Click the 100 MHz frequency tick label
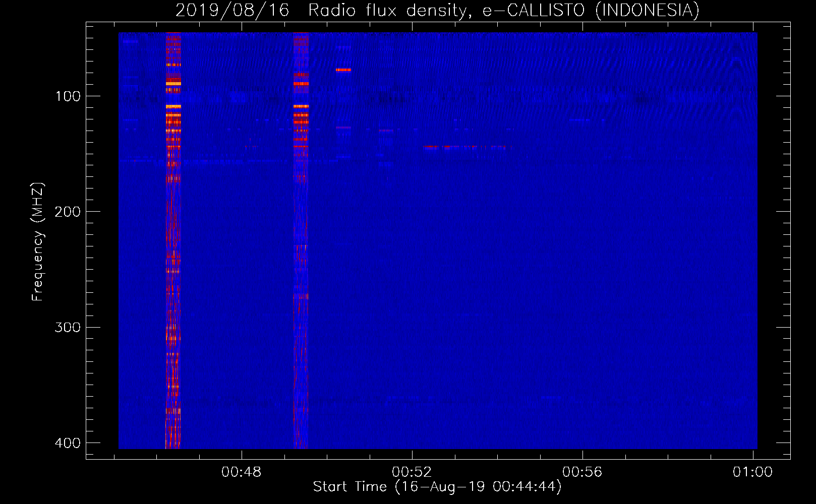816x504 pixels. [68, 96]
